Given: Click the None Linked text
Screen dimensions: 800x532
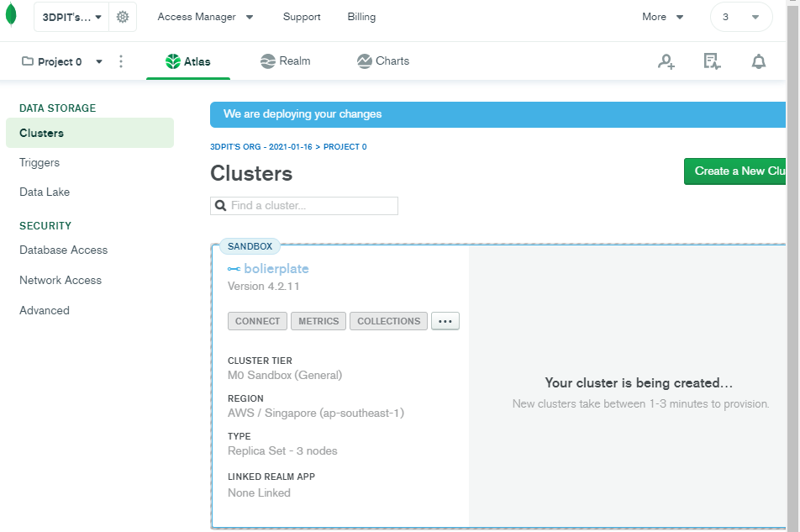Looking at the screenshot, I should click(259, 492).
